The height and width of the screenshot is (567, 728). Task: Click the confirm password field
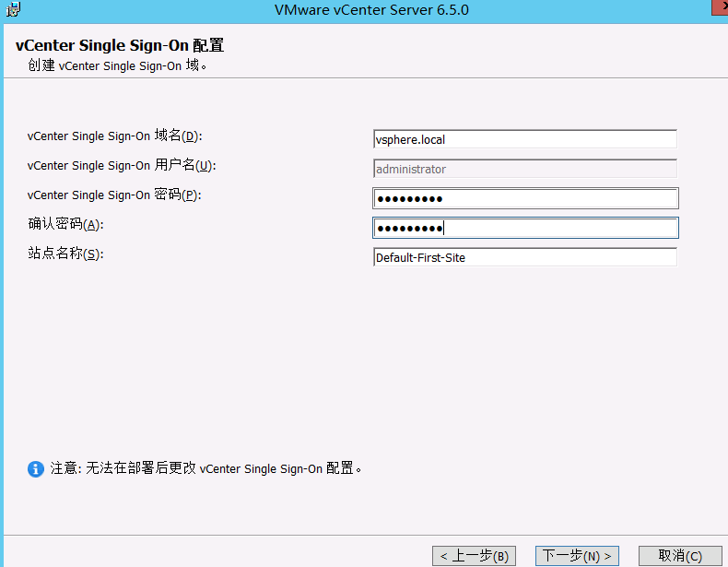(525, 228)
